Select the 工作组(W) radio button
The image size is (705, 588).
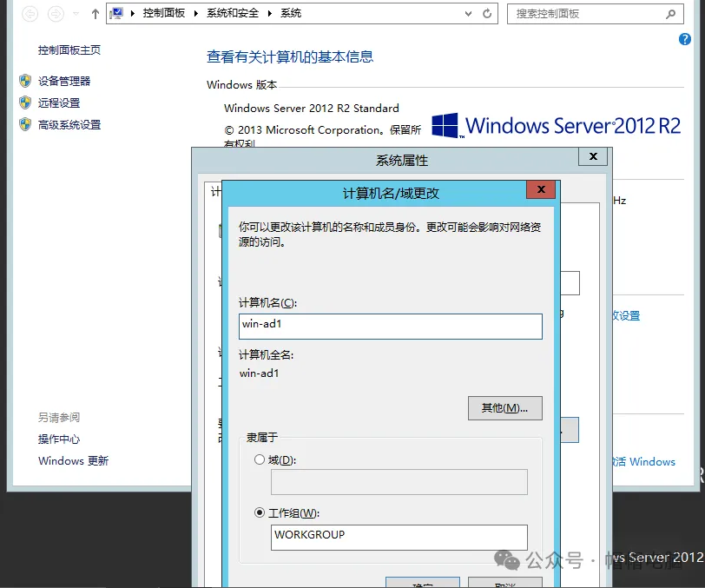(x=260, y=512)
